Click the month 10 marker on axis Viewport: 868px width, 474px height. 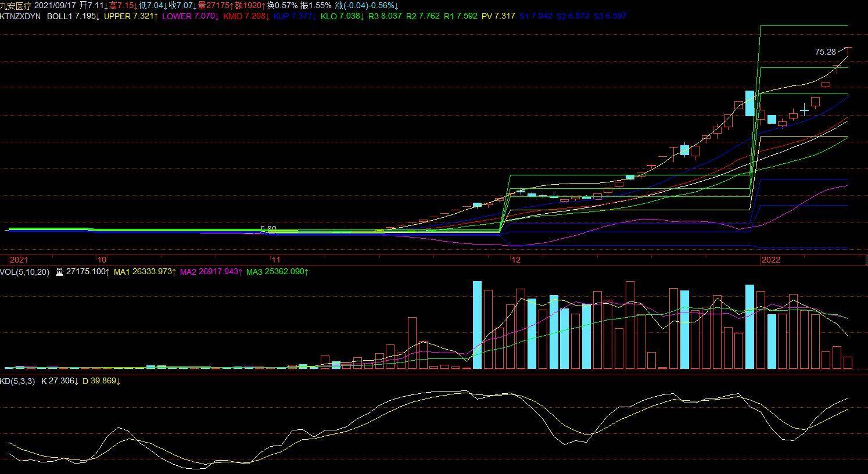tap(102, 260)
